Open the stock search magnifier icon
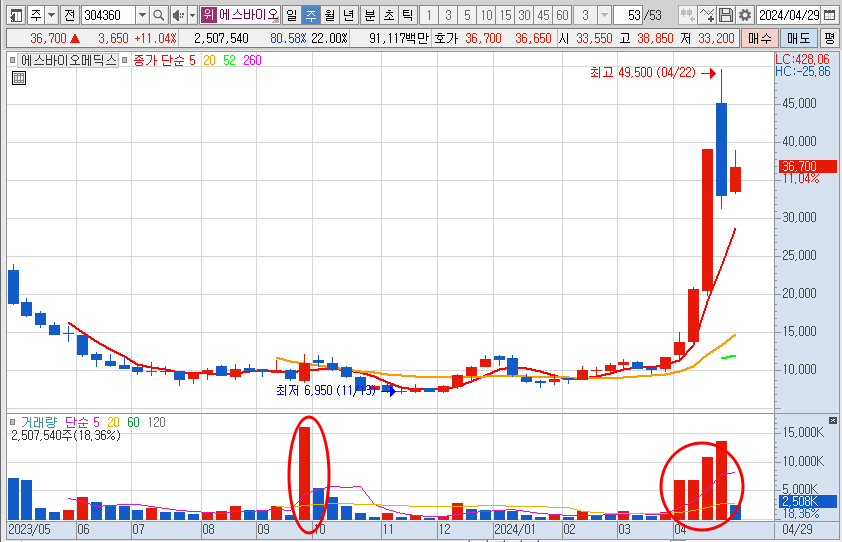The width and height of the screenshot is (842, 542). coord(158,15)
